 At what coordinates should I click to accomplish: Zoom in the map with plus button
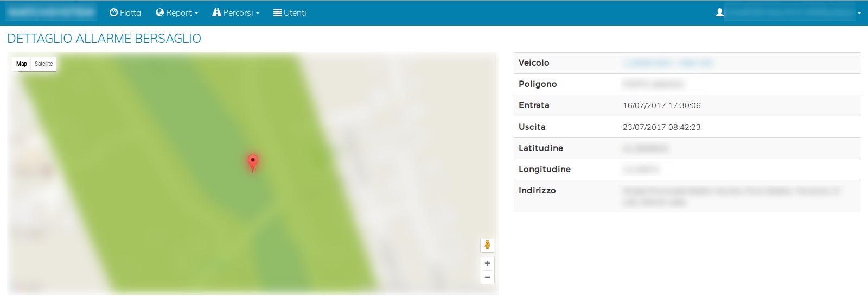click(x=487, y=264)
